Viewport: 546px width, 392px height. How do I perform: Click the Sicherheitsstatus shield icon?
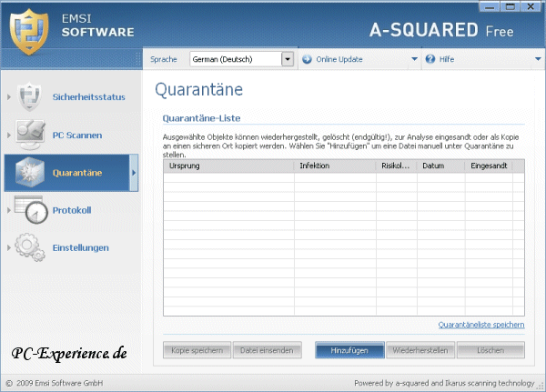click(x=30, y=96)
